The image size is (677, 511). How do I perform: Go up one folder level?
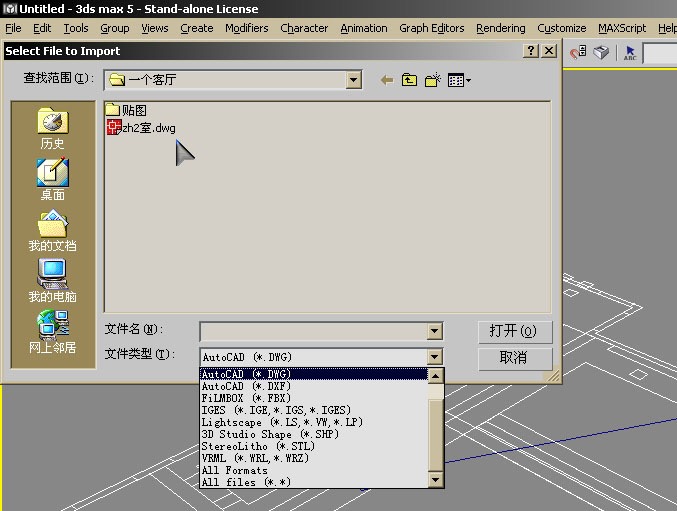point(409,80)
